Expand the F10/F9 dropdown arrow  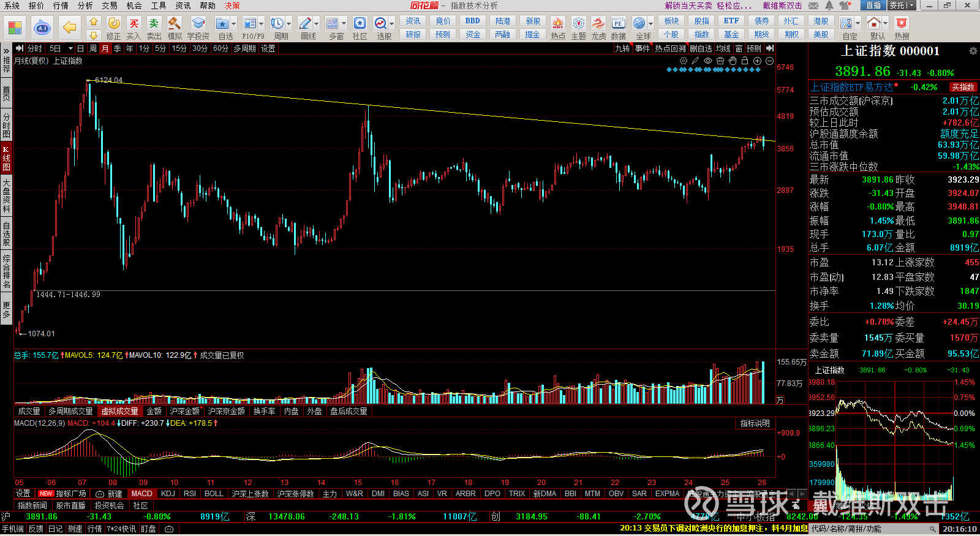click(x=261, y=24)
